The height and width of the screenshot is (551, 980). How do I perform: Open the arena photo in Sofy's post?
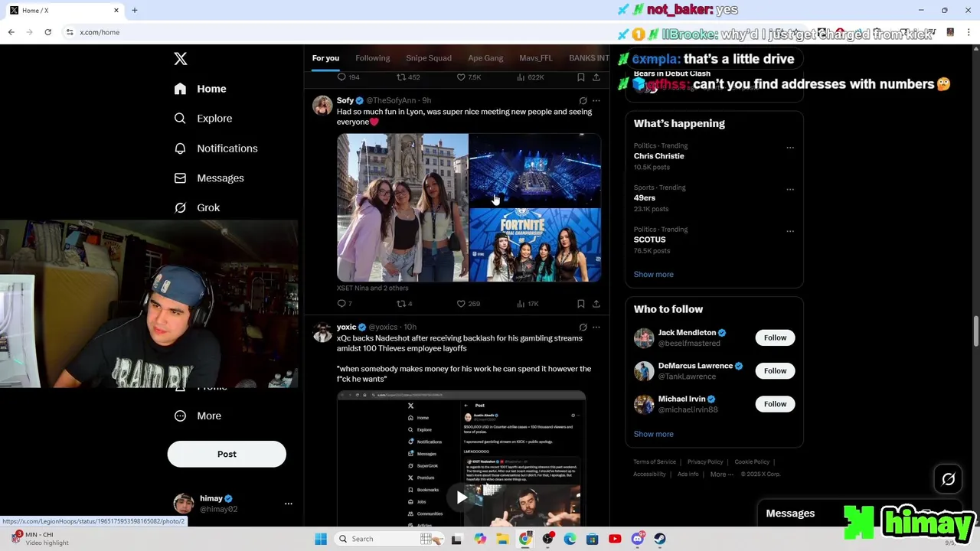pos(535,170)
